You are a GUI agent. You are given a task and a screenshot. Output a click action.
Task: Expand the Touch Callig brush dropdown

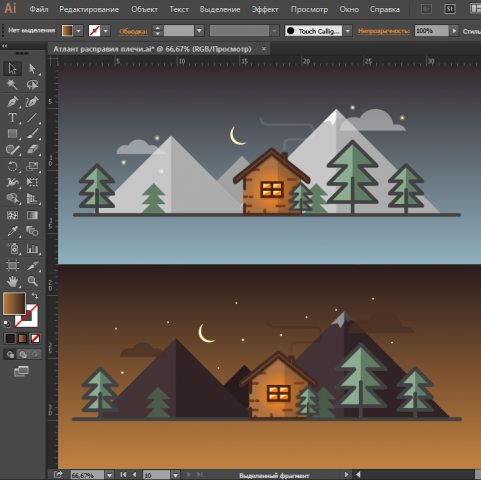pos(348,31)
